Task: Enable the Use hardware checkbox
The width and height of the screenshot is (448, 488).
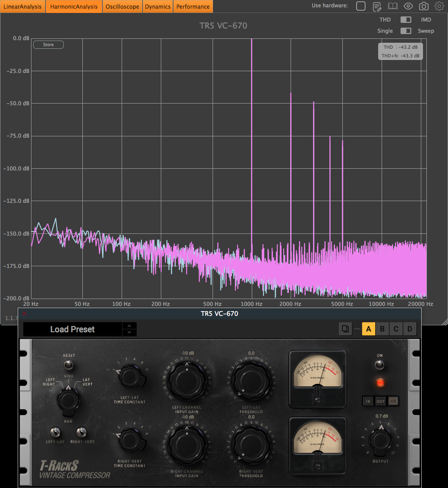Action: [360, 6]
